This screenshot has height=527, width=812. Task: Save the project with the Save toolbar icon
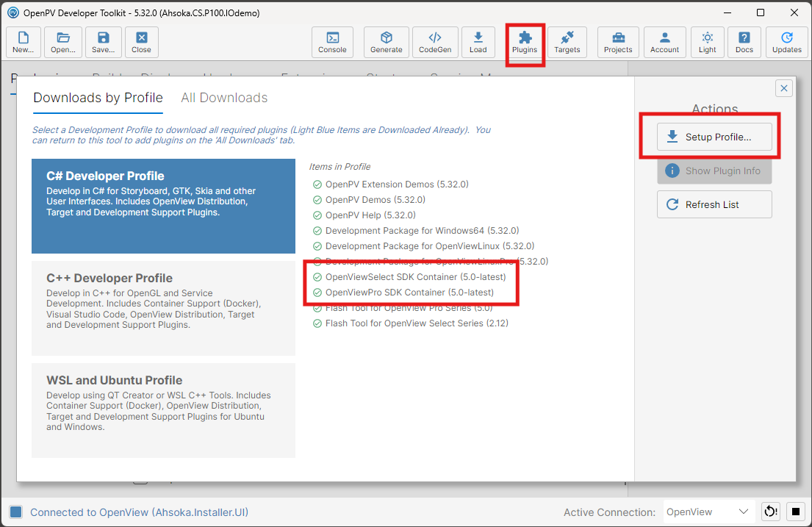click(104, 42)
